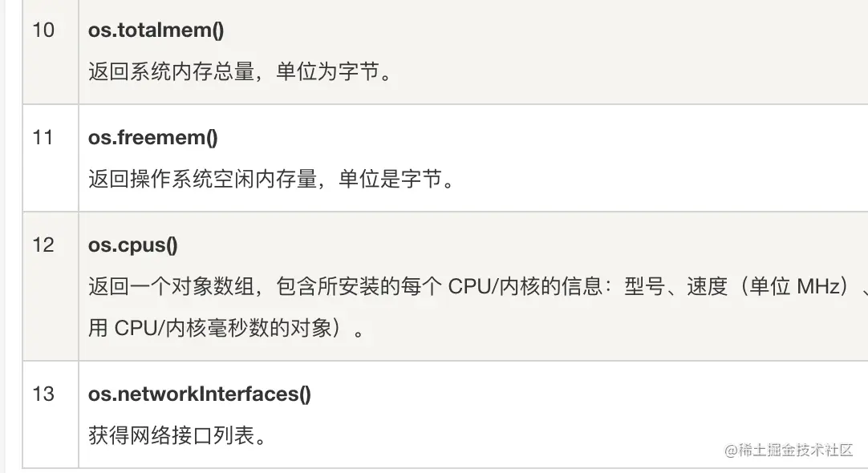Click row number 11 cell
This screenshot has width=868, height=473.
43,137
